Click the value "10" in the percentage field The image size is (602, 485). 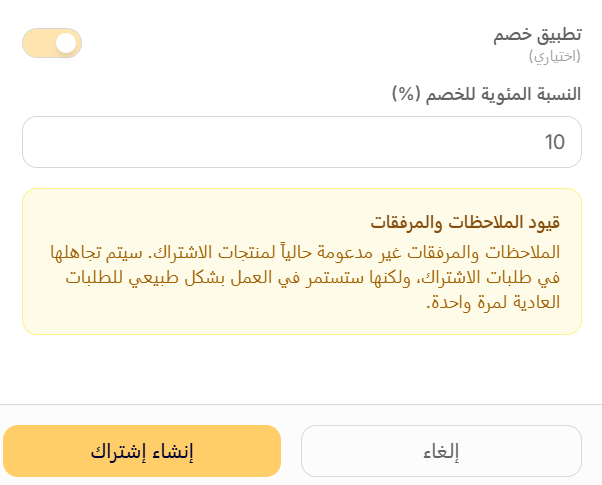click(x=554, y=142)
